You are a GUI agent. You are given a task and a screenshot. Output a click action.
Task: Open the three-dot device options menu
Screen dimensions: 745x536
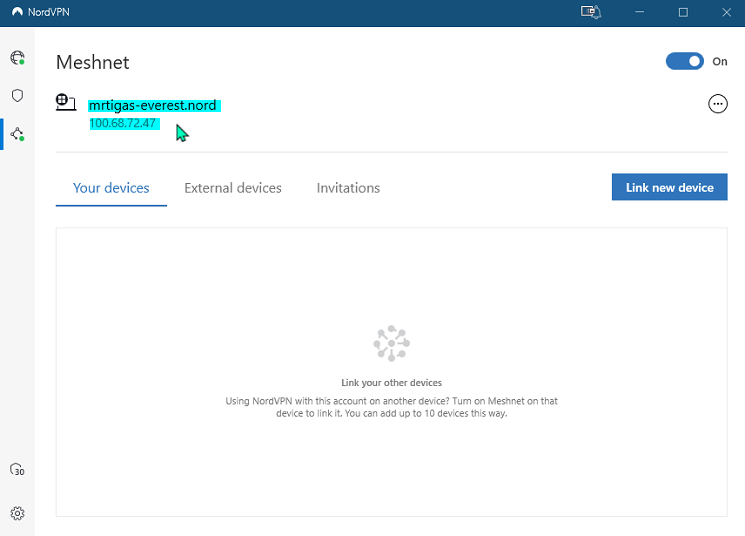[717, 104]
